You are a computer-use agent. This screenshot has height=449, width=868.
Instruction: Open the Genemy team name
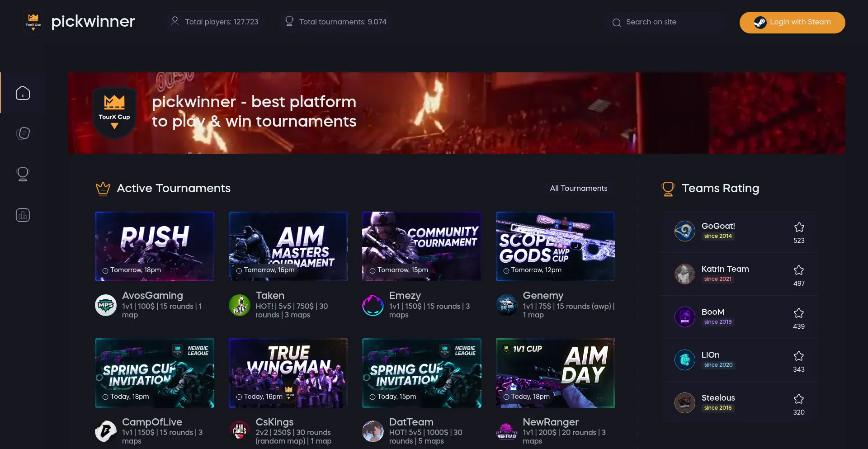[x=543, y=296]
